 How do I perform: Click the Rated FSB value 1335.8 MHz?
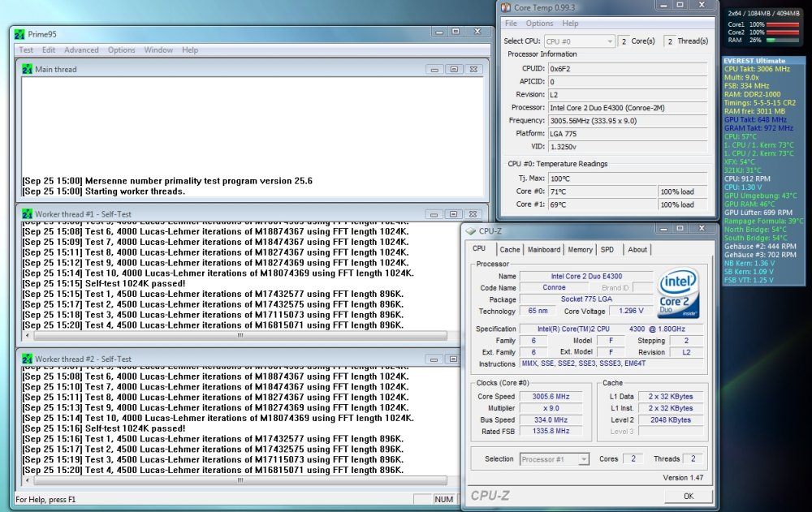551,431
